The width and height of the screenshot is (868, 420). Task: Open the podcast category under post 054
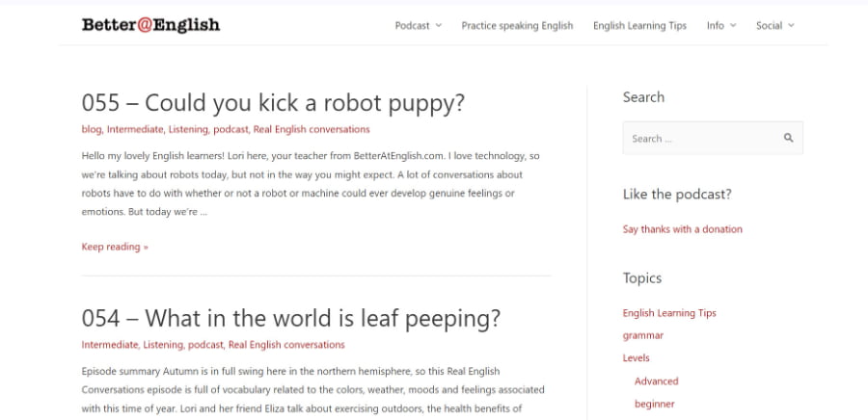pos(205,345)
